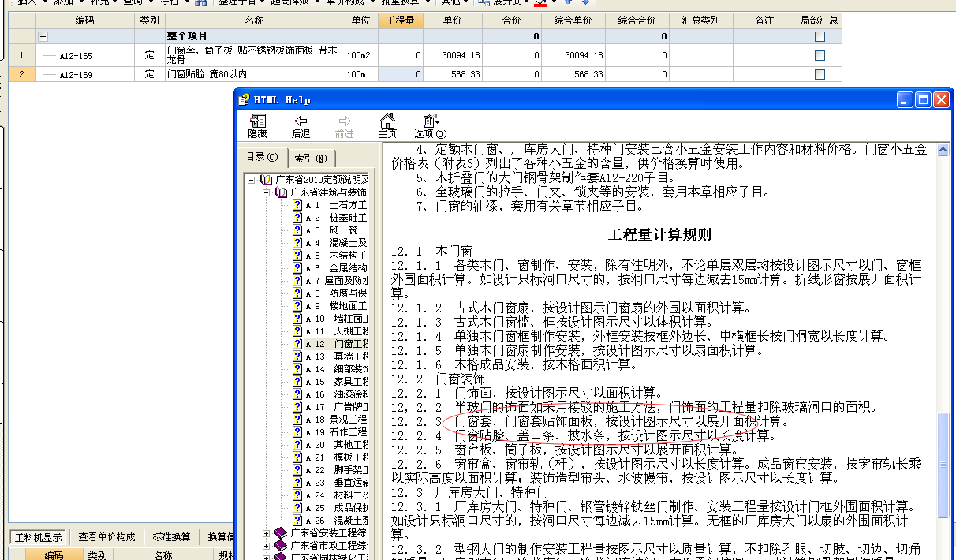Select code cell A12-165

click(85, 55)
